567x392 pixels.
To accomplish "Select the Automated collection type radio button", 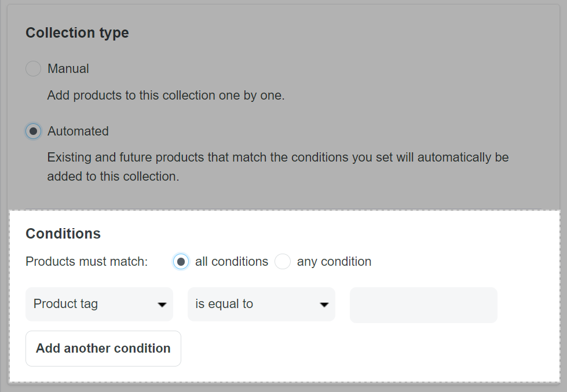I will point(34,131).
